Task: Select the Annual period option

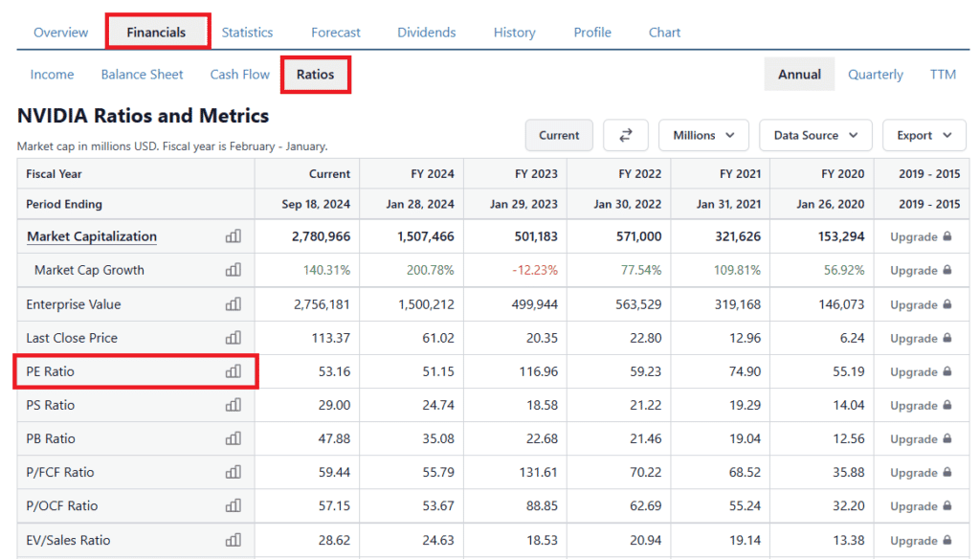Action: click(x=799, y=75)
